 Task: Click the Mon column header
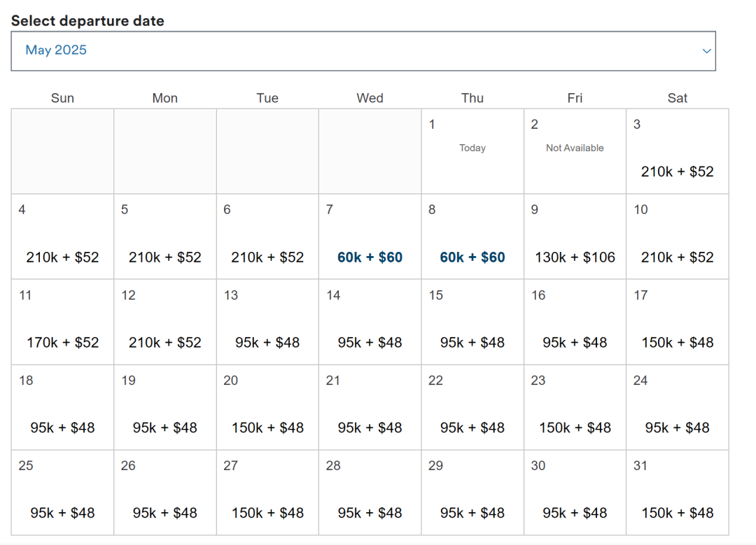click(x=165, y=98)
